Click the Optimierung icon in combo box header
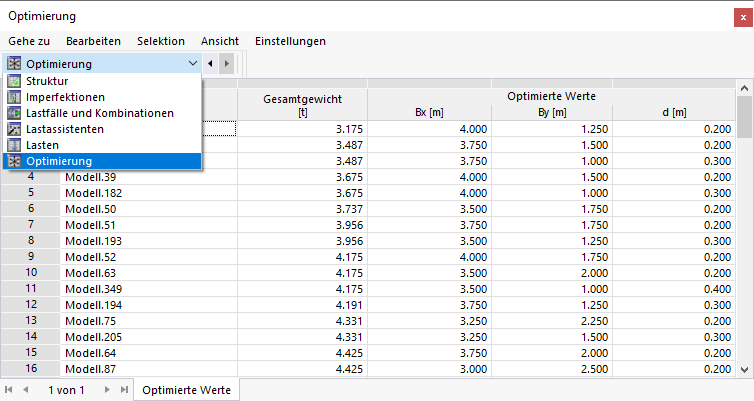Image resolution: width=754 pixels, height=401 pixels. click(14, 63)
